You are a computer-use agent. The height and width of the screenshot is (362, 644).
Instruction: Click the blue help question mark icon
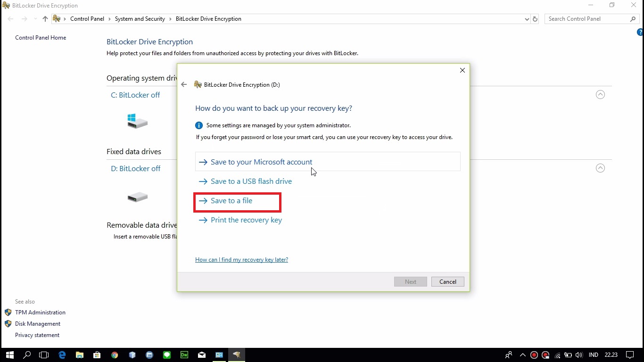[x=640, y=33]
